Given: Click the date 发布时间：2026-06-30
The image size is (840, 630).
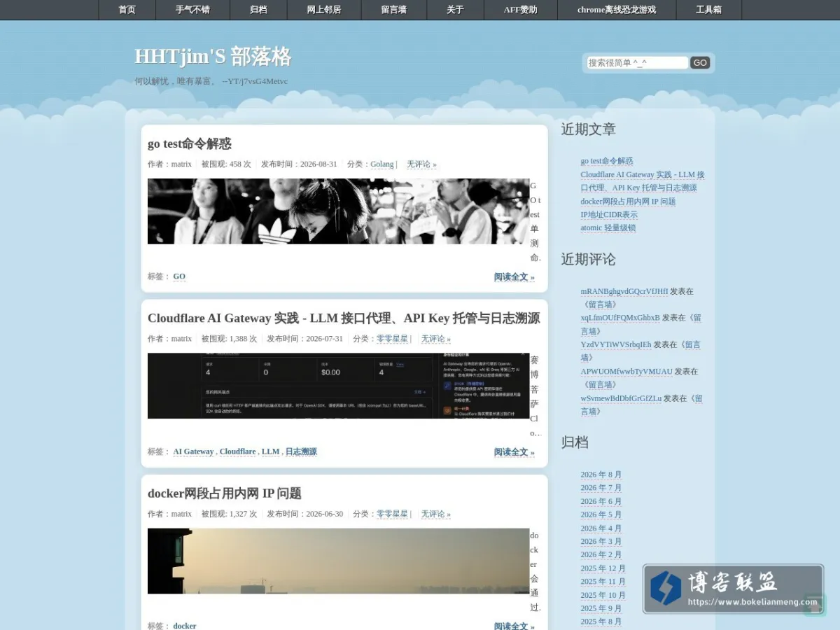Looking at the screenshot, I should tap(304, 513).
